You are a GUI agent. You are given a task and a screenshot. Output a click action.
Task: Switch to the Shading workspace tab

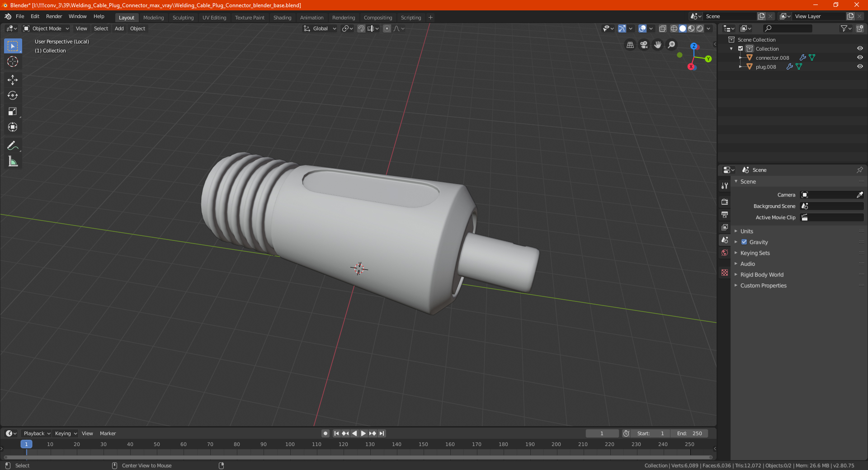[282, 18]
